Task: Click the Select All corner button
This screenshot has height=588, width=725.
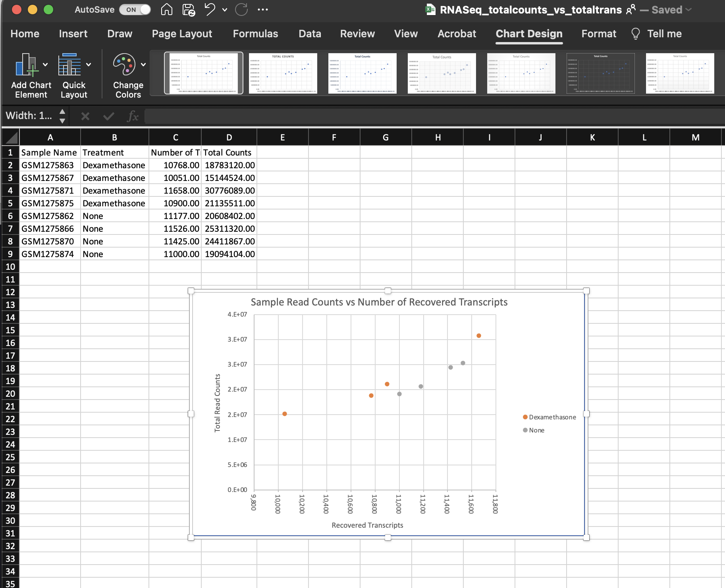Action: (11, 138)
